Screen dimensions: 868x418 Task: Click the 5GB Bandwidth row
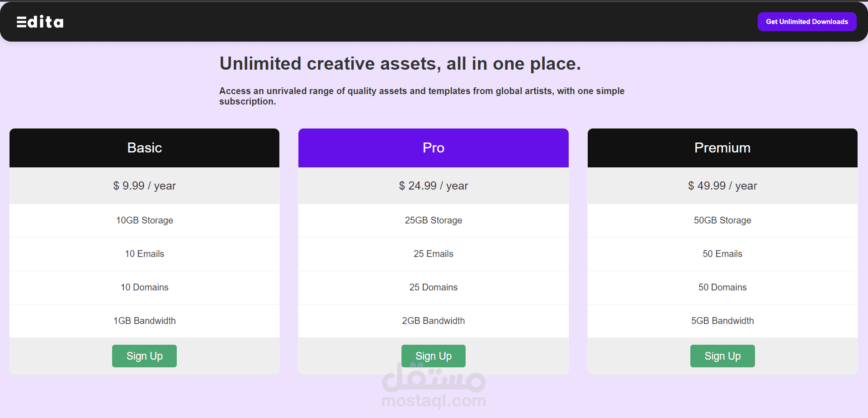pyautogui.click(x=722, y=321)
